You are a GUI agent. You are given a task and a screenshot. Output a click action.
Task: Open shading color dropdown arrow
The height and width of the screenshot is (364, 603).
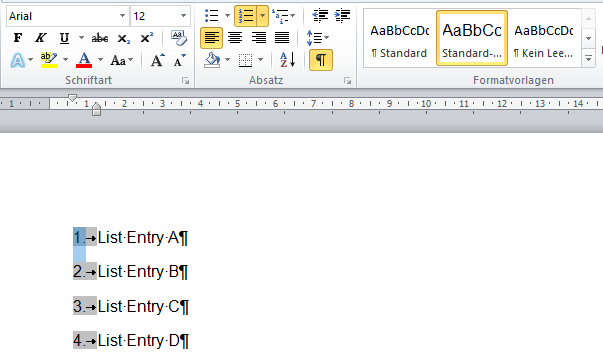227,60
